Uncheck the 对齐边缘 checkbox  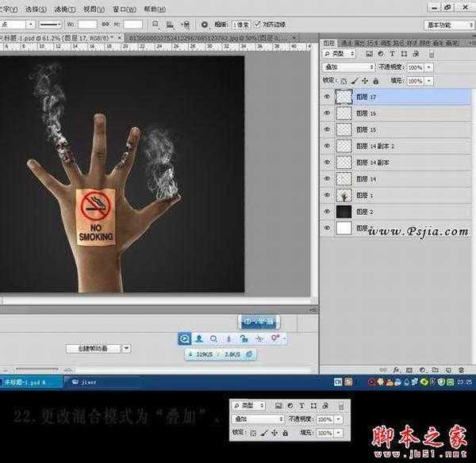(x=257, y=25)
